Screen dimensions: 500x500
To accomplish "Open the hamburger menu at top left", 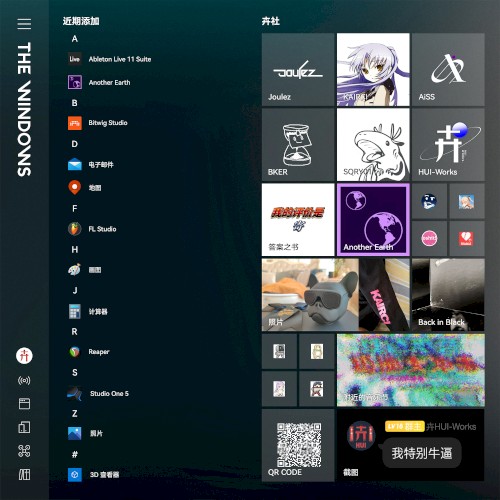I will [x=24, y=24].
